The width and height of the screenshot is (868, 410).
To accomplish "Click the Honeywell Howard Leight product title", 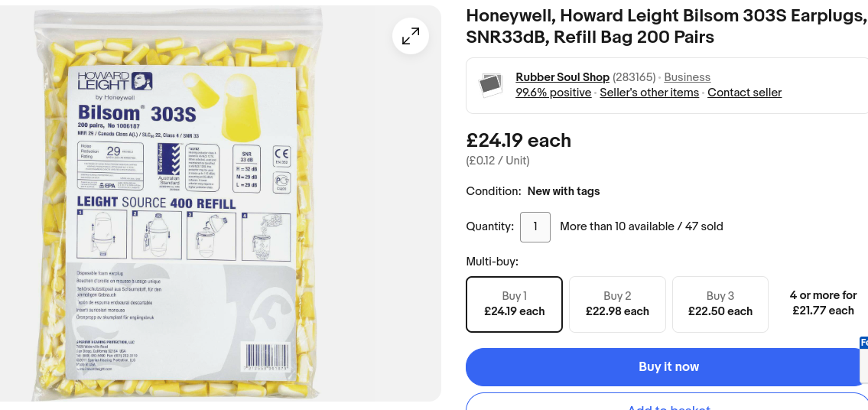I will click(665, 26).
